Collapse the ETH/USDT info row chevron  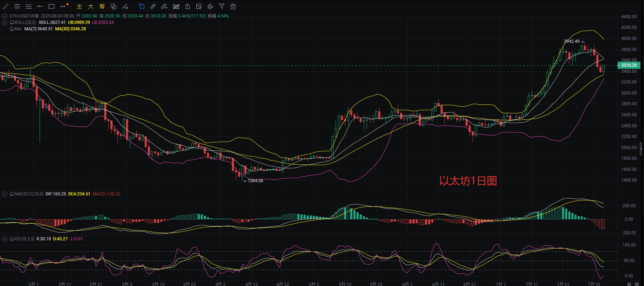click(x=5, y=16)
